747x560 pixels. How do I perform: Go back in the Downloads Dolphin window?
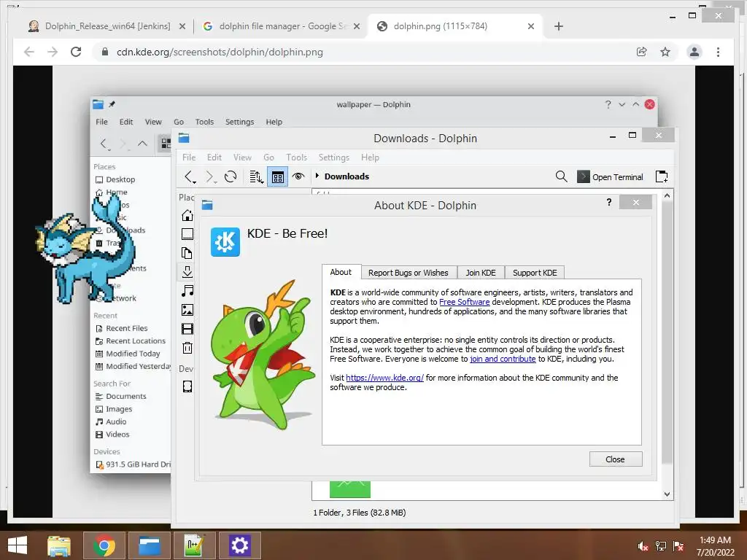tap(190, 176)
